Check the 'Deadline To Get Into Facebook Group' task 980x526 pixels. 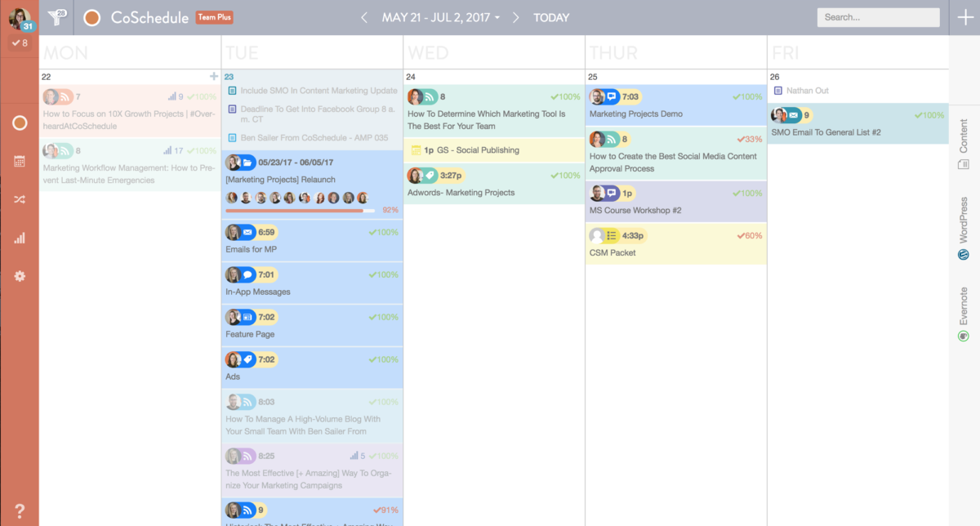point(233,108)
